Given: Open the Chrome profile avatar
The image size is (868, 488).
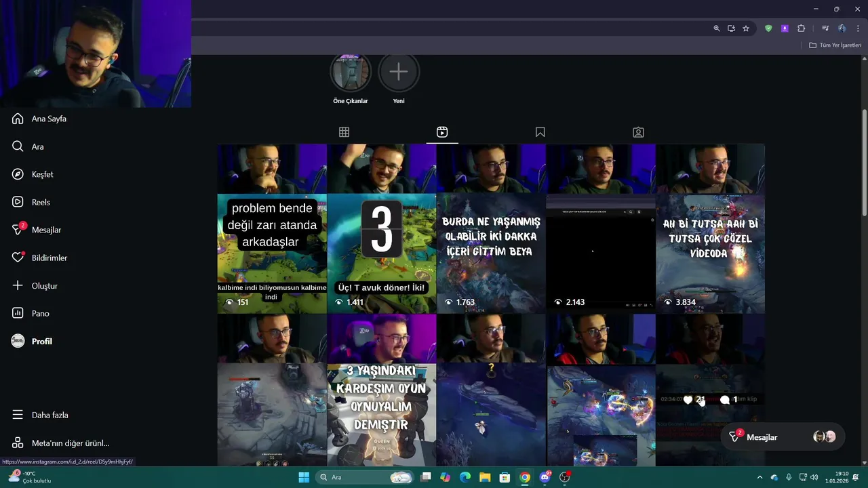Looking at the screenshot, I should tap(842, 28).
